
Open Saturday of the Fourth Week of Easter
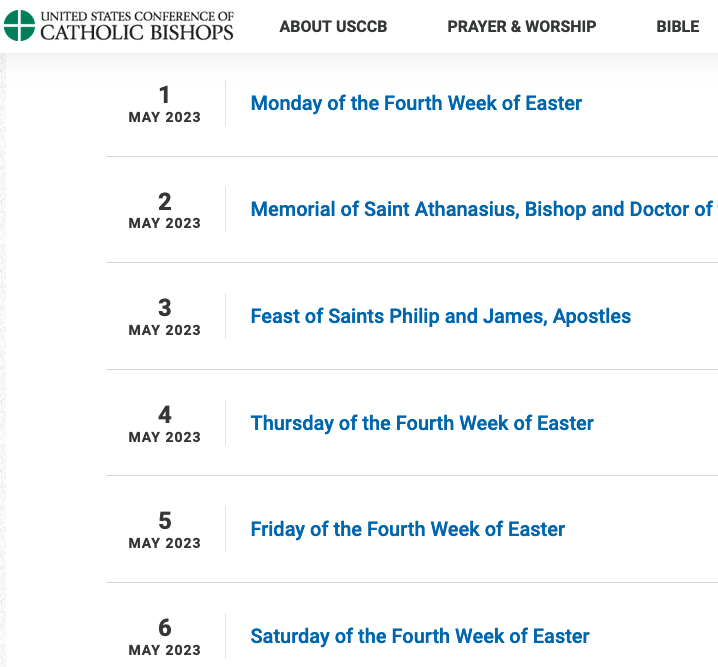click(x=419, y=636)
